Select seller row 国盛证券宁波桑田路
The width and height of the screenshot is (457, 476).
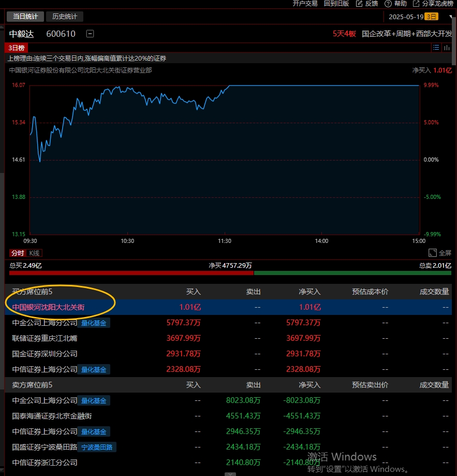click(228, 447)
